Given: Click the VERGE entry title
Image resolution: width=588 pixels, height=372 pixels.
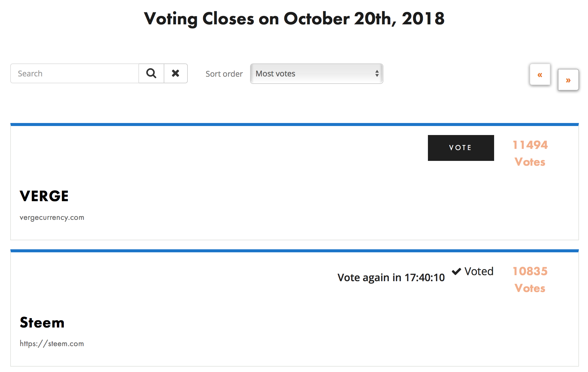Looking at the screenshot, I should (44, 196).
